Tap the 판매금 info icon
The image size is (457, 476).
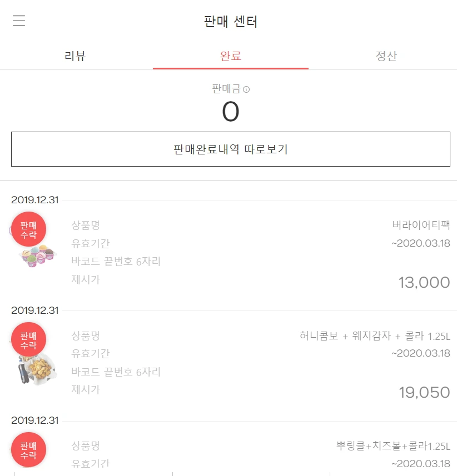(246, 89)
